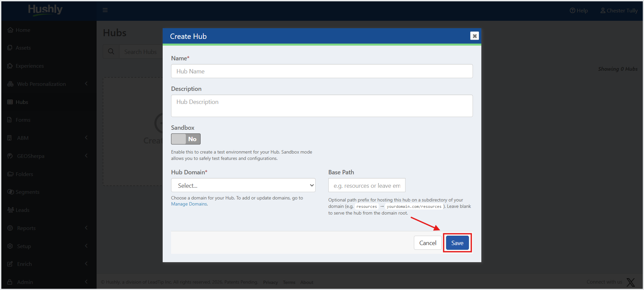Open Hubs from the sidebar menu

(22, 102)
